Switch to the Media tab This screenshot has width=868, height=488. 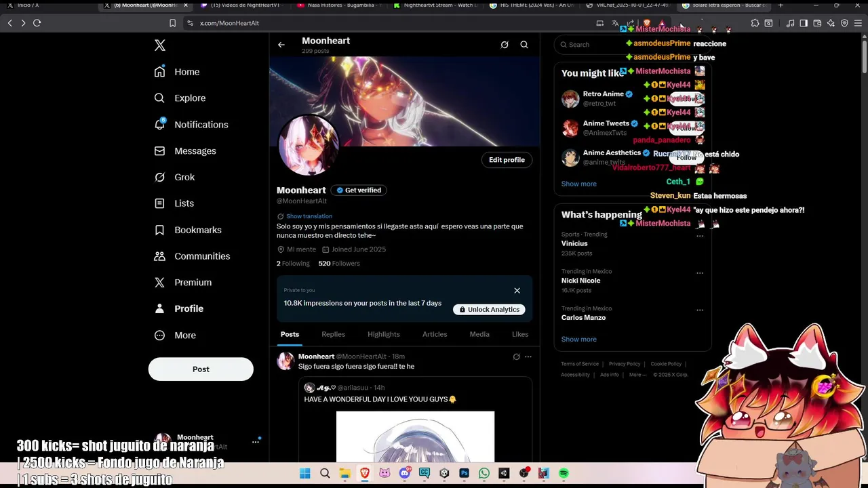click(479, 334)
